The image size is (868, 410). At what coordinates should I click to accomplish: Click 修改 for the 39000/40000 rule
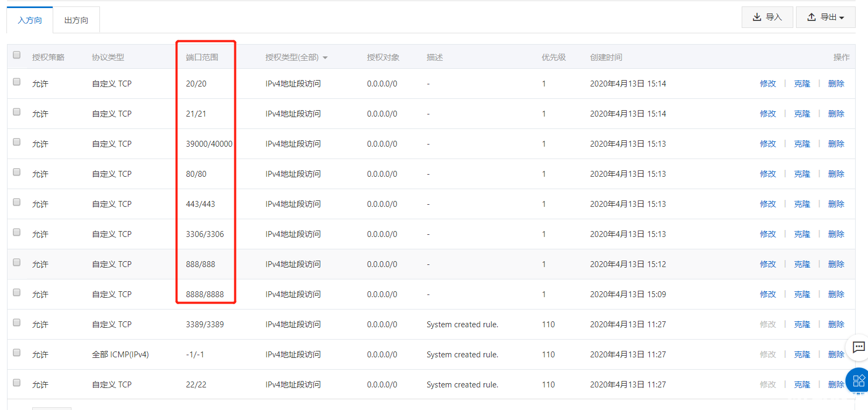tap(768, 143)
